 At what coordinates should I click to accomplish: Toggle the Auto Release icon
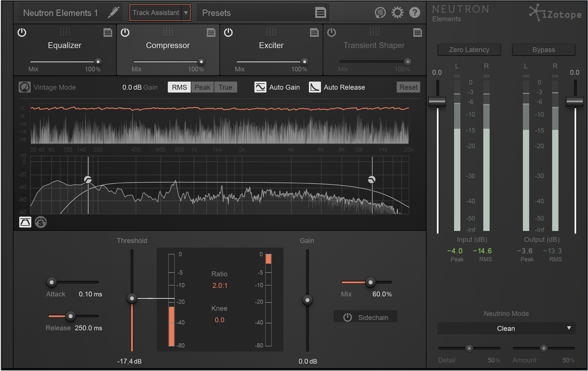tap(315, 87)
